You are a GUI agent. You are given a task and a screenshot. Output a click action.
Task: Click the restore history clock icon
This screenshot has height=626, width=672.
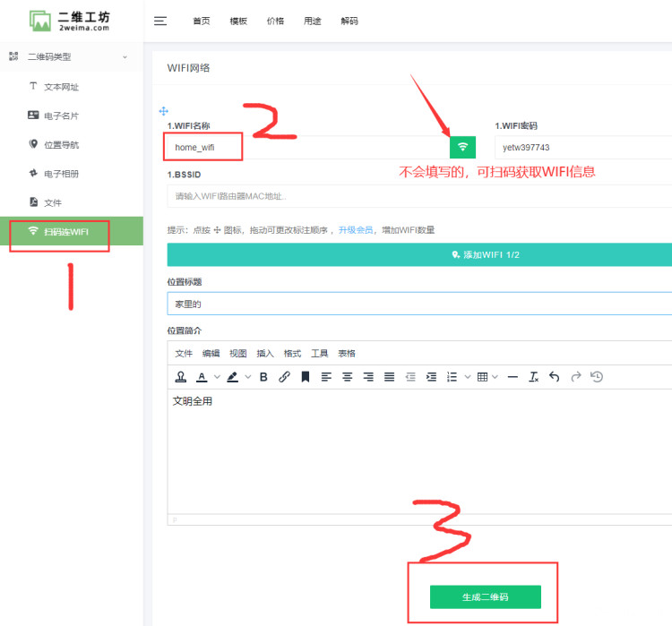[x=597, y=377]
